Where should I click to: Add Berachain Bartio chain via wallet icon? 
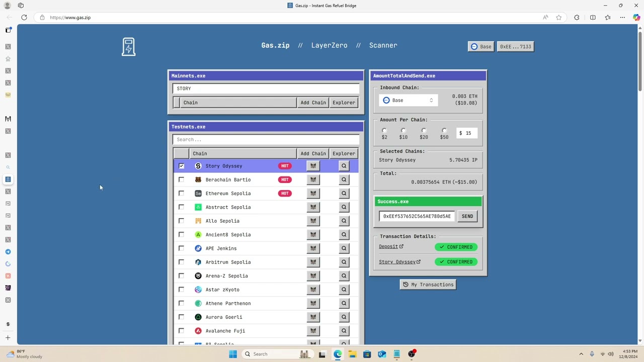(x=313, y=179)
